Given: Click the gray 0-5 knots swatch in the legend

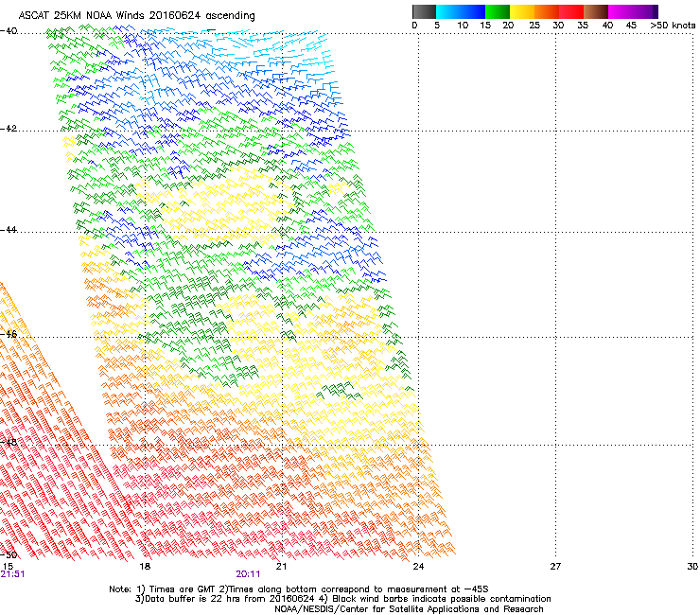Looking at the screenshot, I should [424, 11].
